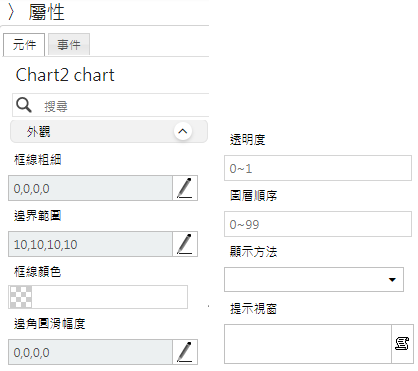Select the 元件 tab
The image size is (418, 371).
(24, 44)
